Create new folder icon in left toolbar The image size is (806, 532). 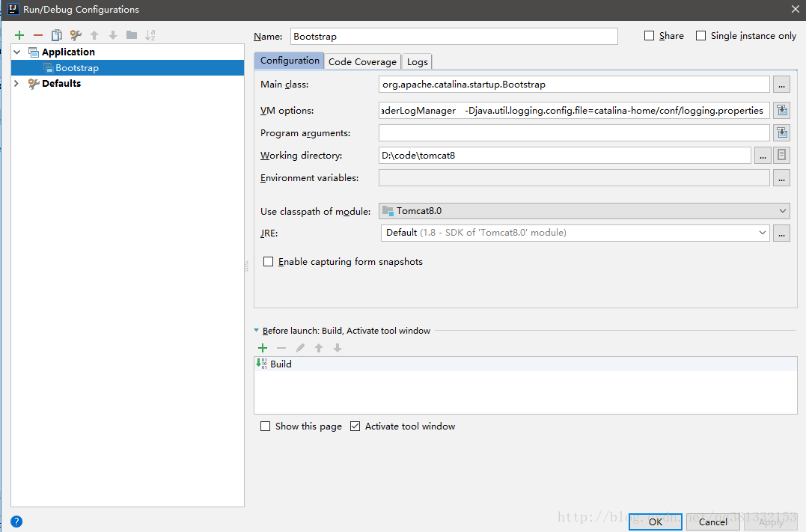click(132, 35)
